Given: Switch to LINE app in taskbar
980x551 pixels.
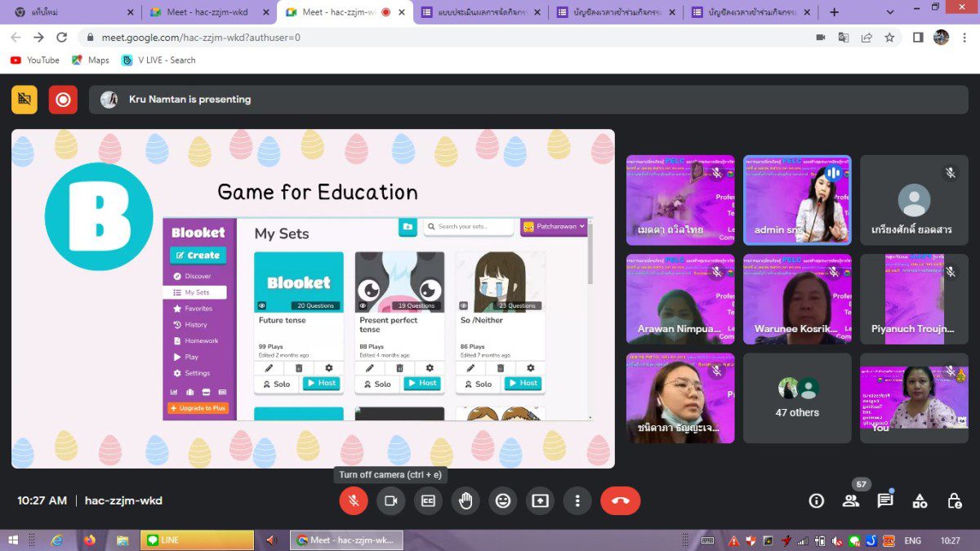Looking at the screenshot, I should click(197, 540).
